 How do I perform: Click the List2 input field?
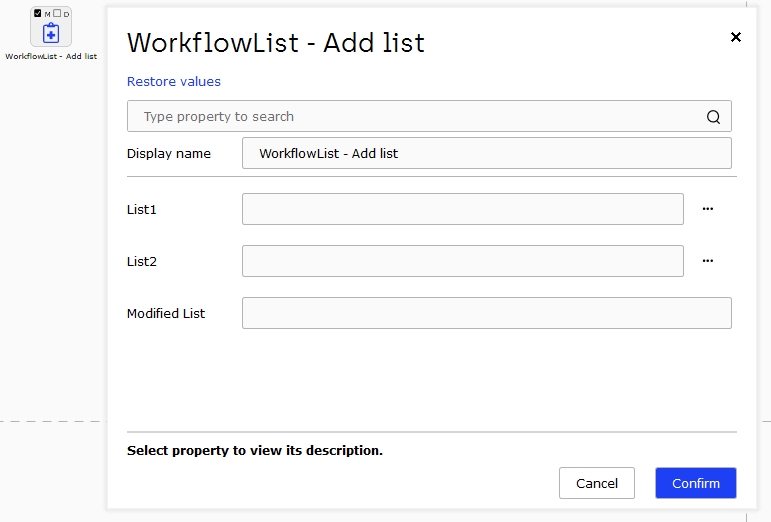click(x=463, y=261)
